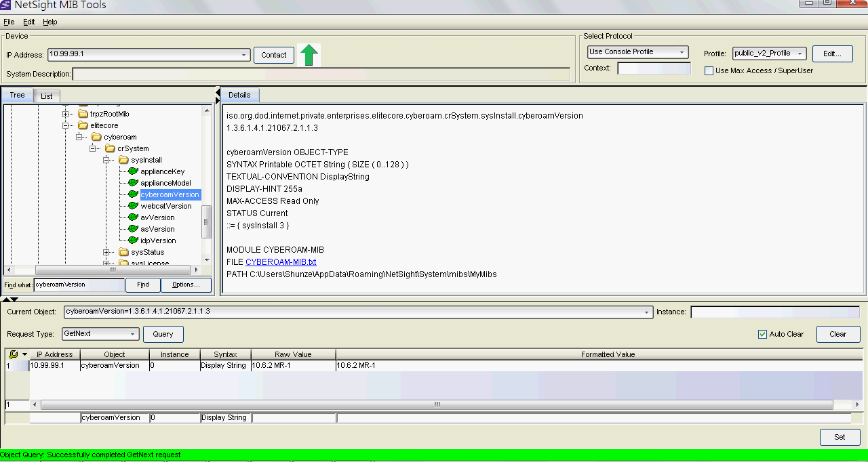
Task: Click the results table horizontal scrollbar
Action: pos(437,404)
